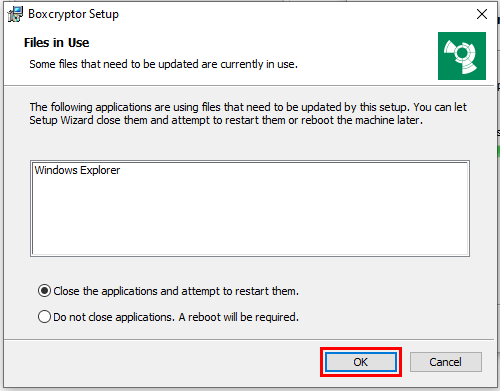
Task: Click the 'A reboot will be required' label text
Action: [x=239, y=317]
